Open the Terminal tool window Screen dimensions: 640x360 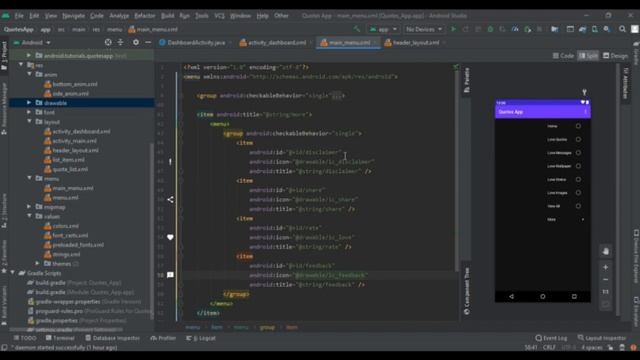click(x=60, y=338)
